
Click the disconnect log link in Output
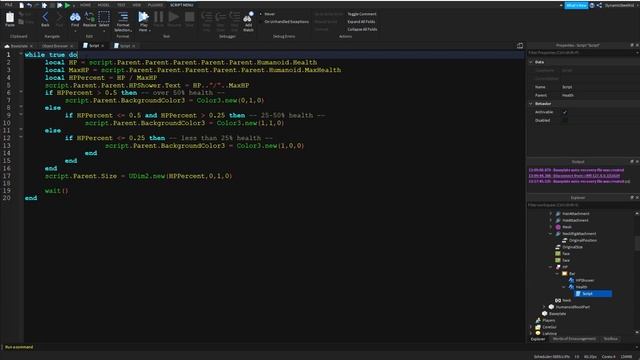pos(574,176)
